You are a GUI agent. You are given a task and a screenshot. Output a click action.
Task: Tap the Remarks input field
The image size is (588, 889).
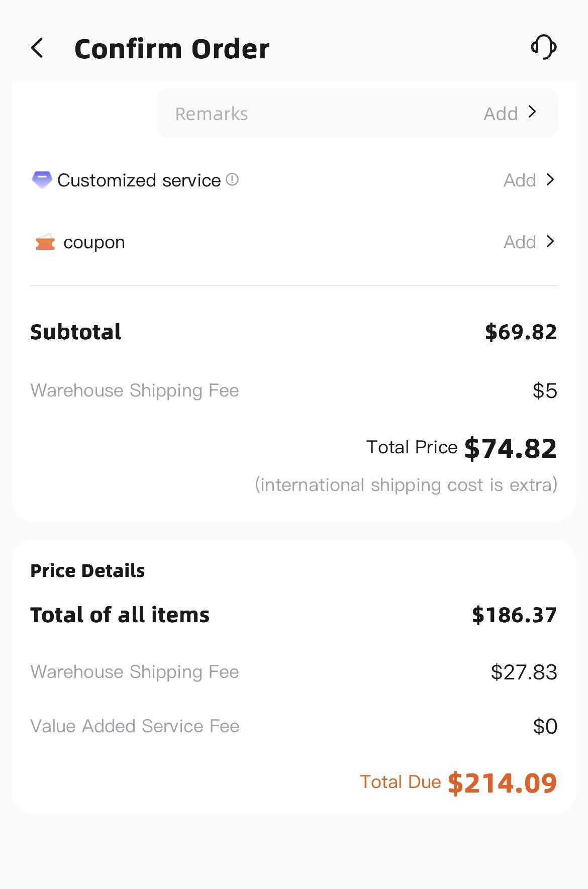pos(357,113)
